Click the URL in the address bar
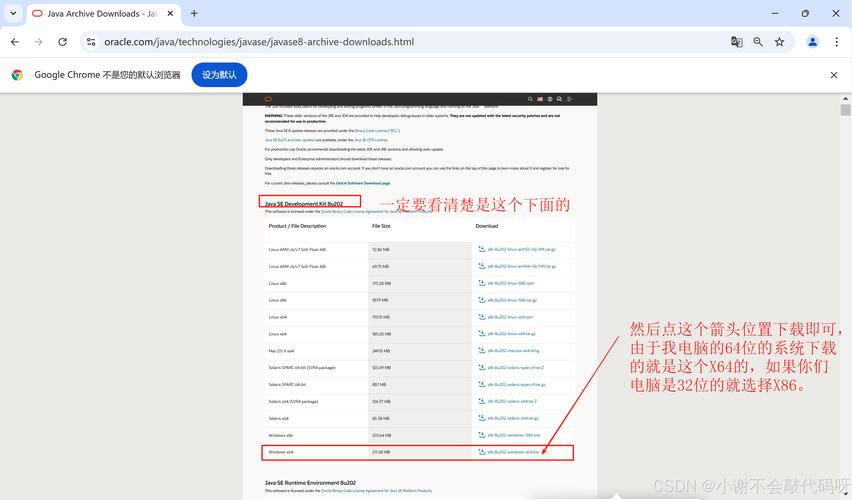The height and width of the screenshot is (500, 852). pos(259,42)
